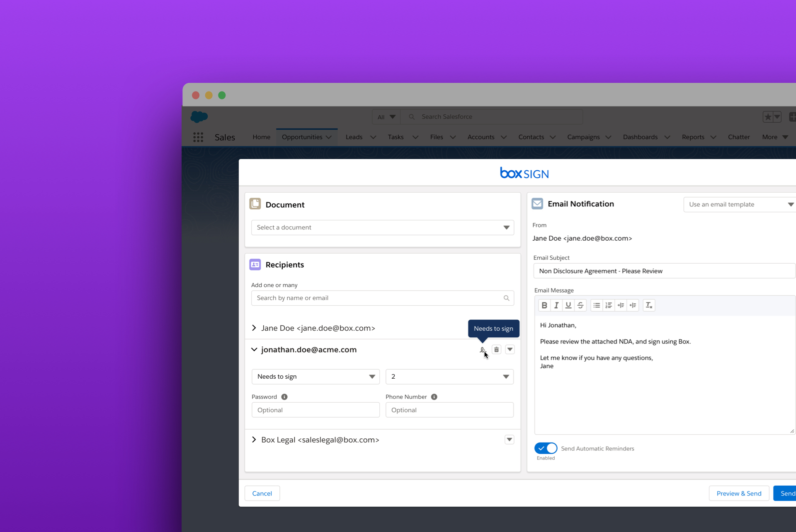Select the strikethrough formatting icon
The width and height of the screenshot is (796, 532).
(580, 305)
